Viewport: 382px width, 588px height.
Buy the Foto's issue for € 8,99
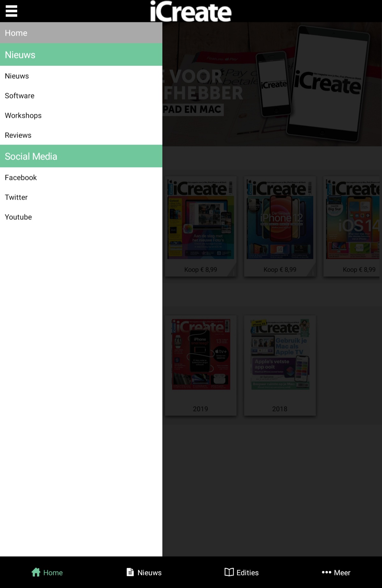click(x=201, y=269)
